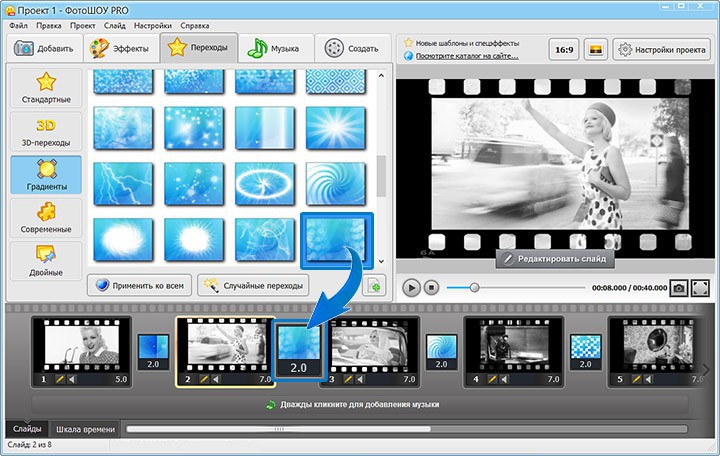The width and height of the screenshot is (720, 456).
Task: Select the Стандартные transitions category
Action: tap(46, 88)
